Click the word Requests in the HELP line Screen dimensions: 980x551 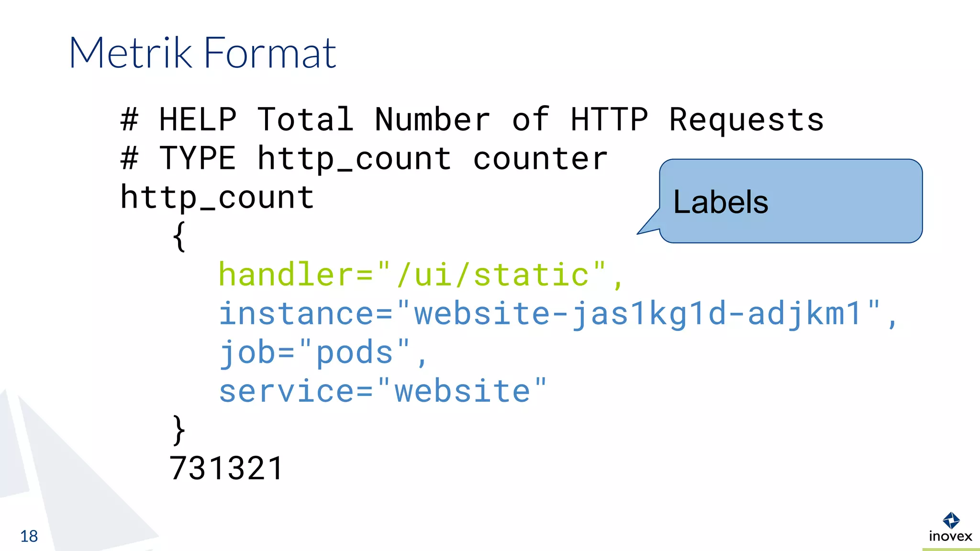click(746, 120)
